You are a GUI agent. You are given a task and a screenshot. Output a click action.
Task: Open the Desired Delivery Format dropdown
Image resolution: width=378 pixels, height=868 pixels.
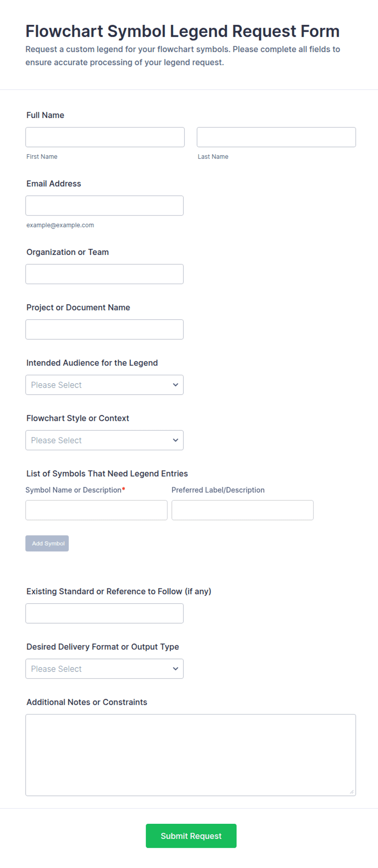104,669
